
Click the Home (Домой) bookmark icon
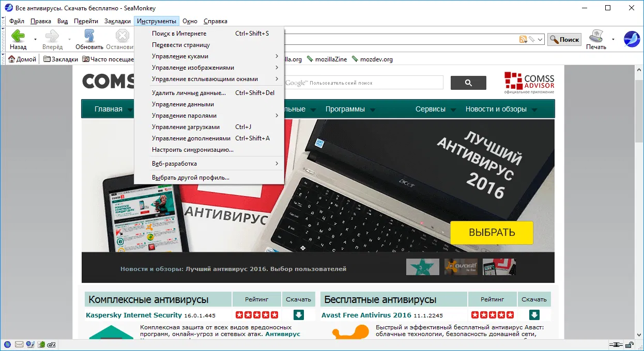(x=11, y=59)
